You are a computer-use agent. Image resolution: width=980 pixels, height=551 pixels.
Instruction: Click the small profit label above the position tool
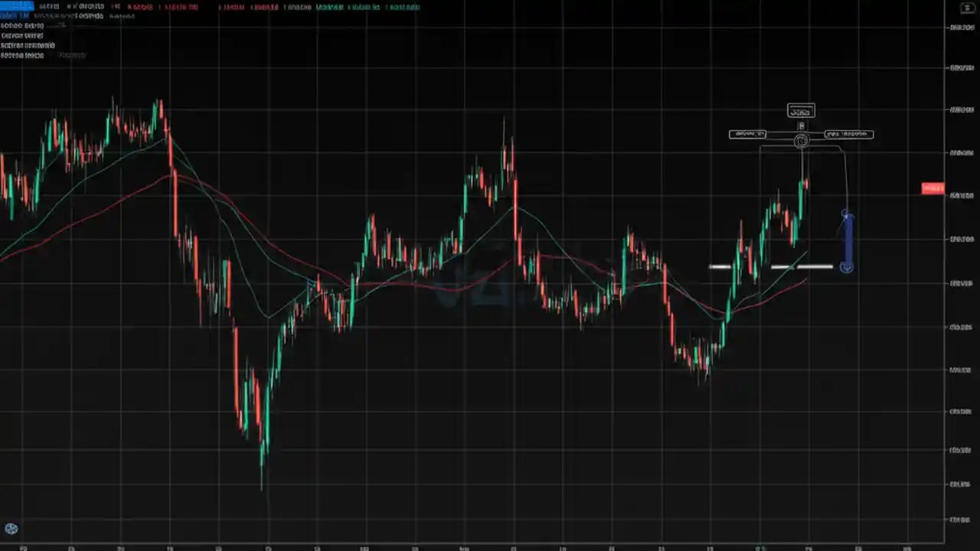[801, 110]
